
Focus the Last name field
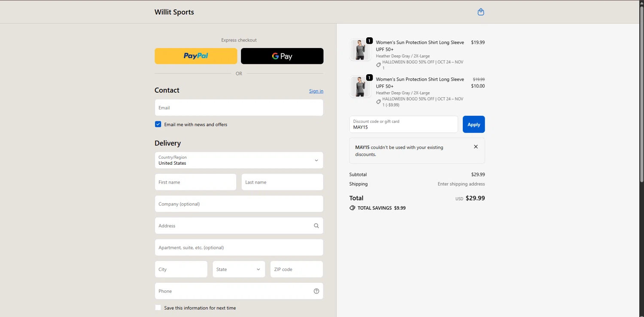[x=282, y=182]
